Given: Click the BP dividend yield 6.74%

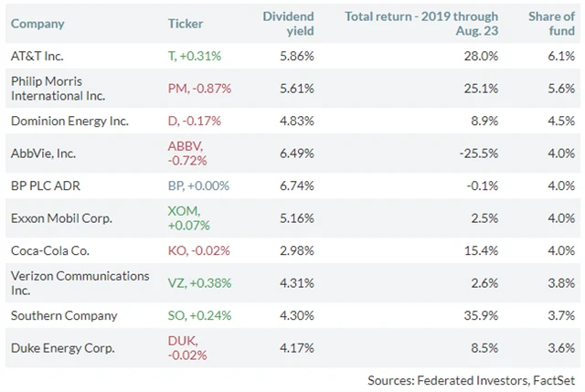Looking at the screenshot, I should [x=296, y=185].
